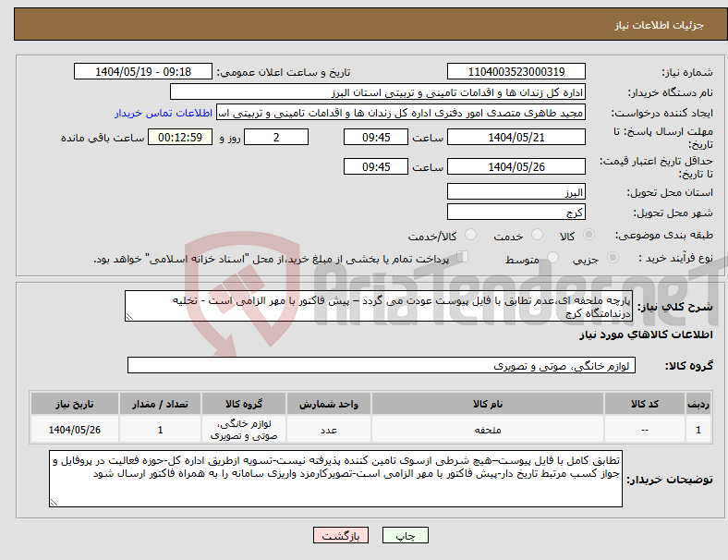Click the چاپ (print) button
Image resolution: width=728 pixels, height=560 pixels.
coord(405,535)
